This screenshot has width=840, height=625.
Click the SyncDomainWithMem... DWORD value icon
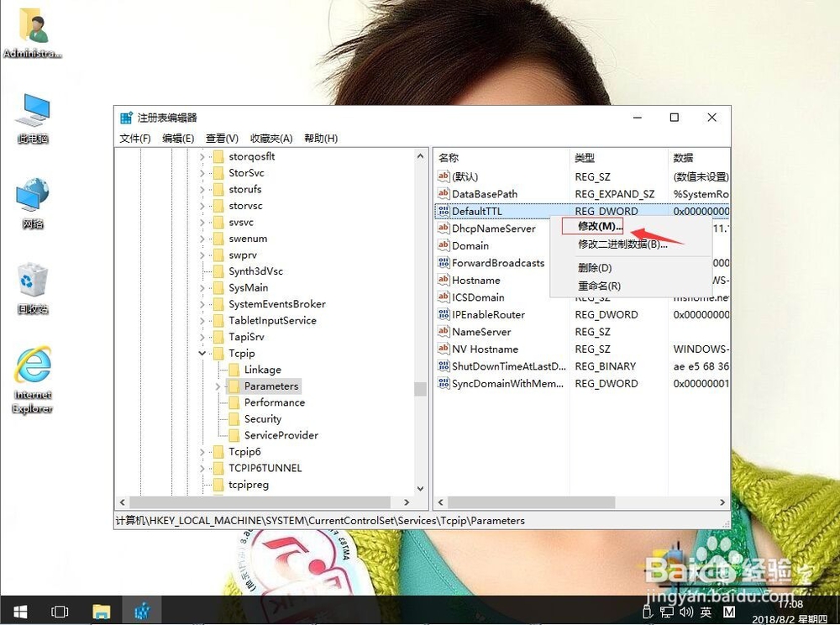click(443, 383)
